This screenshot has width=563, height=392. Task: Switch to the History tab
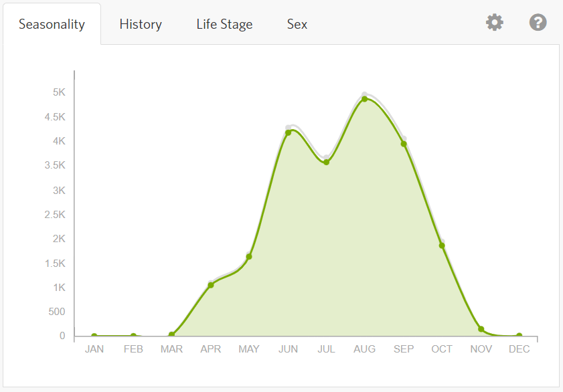(141, 24)
